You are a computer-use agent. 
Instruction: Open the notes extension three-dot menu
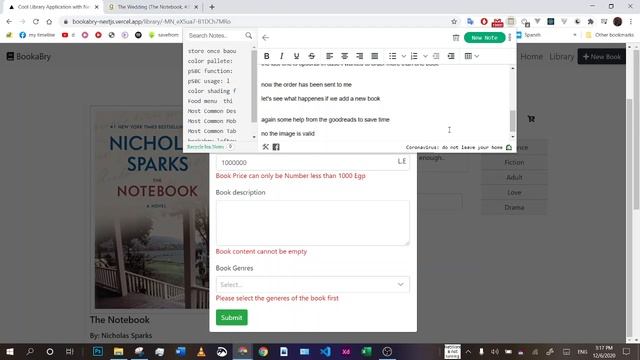tap(509, 38)
